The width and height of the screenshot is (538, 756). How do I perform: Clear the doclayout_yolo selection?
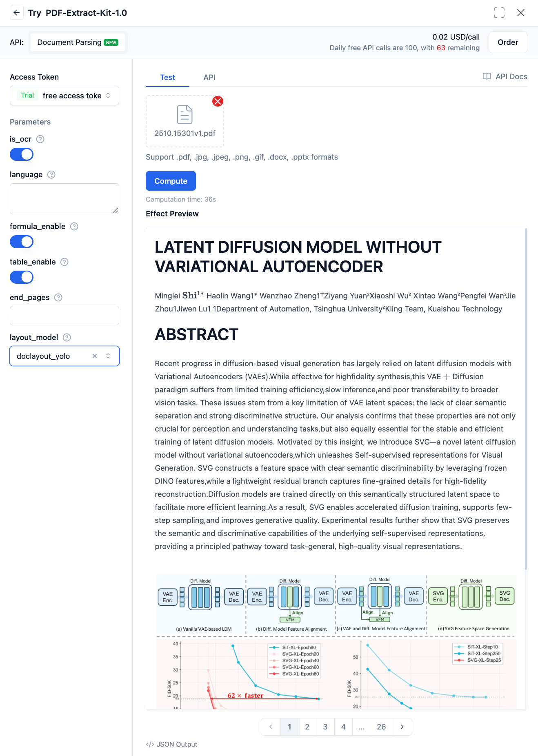[95, 356]
